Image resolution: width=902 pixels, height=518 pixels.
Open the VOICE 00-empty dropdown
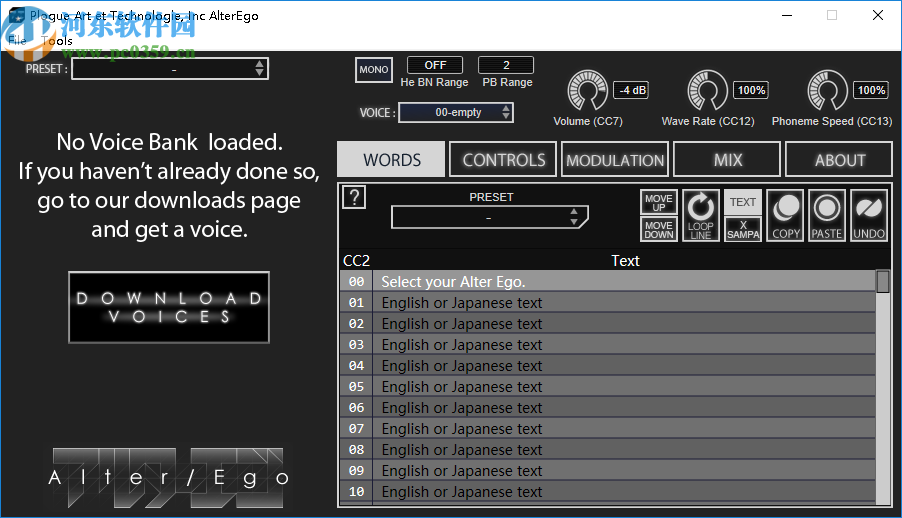pos(456,112)
